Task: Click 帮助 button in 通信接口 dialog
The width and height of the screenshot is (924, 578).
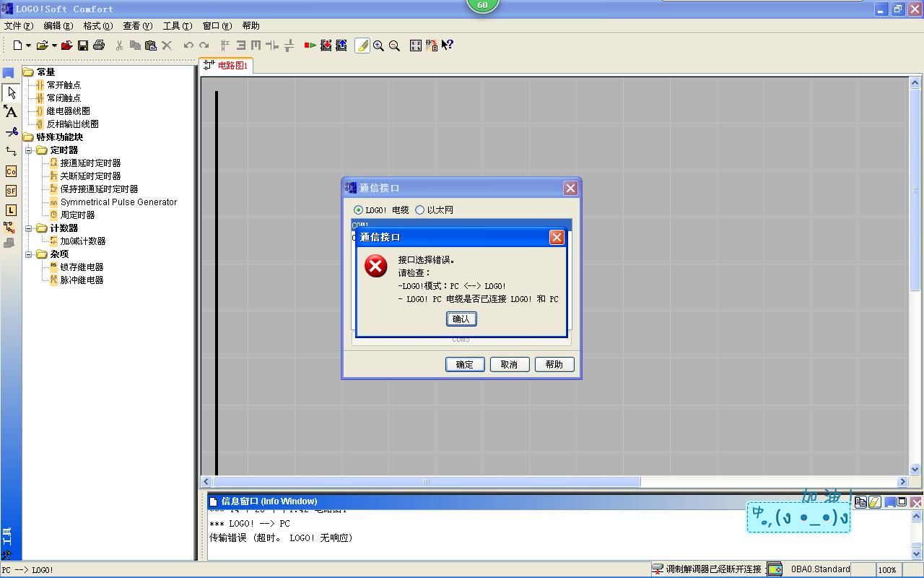Action: coord(554,364)
